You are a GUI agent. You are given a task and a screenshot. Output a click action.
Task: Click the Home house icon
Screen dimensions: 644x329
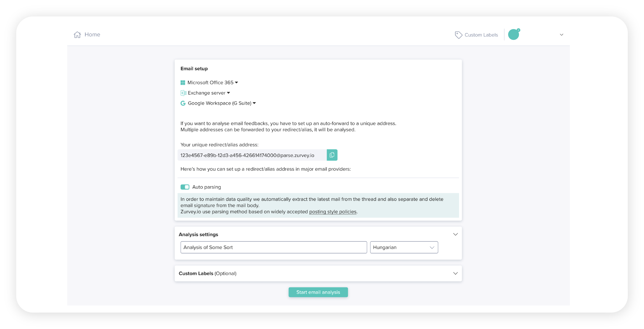[77, 35]
